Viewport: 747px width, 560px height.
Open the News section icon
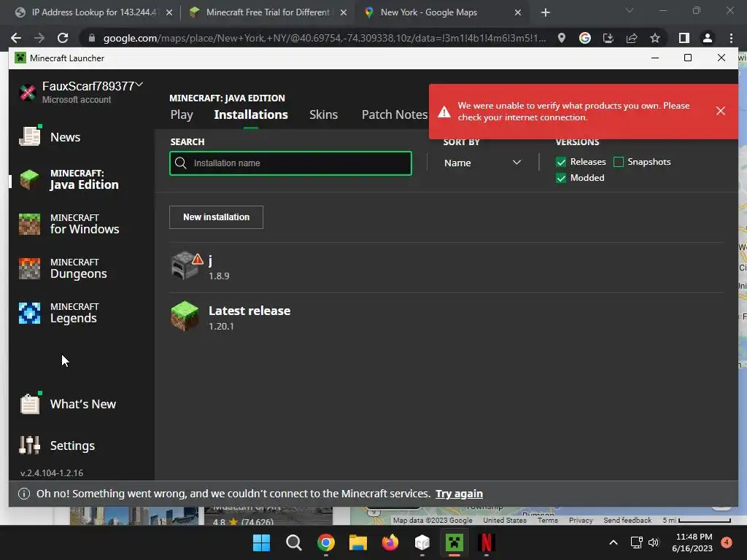coord(29,136)
